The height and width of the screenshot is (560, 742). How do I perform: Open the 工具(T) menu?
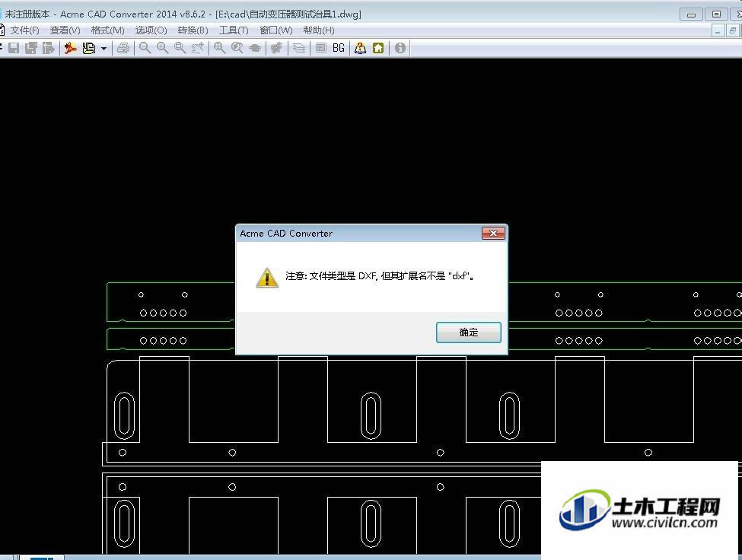tap(234, 30)
